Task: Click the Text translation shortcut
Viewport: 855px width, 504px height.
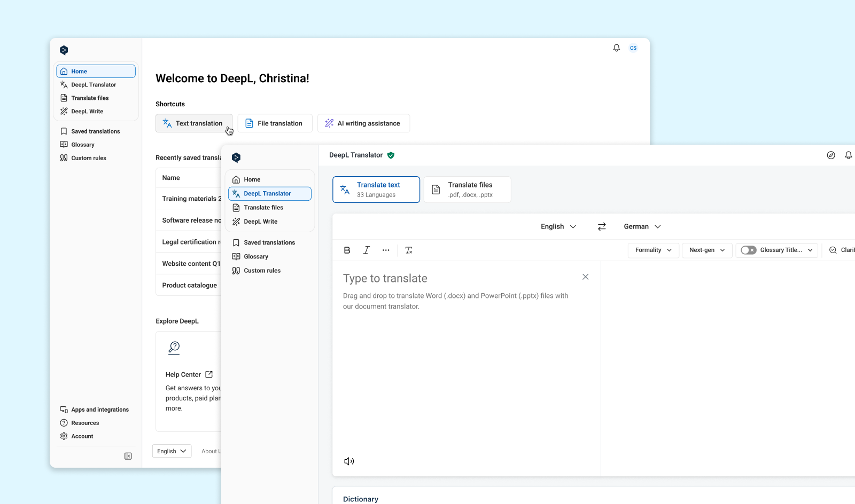Action: coord(194,123)
